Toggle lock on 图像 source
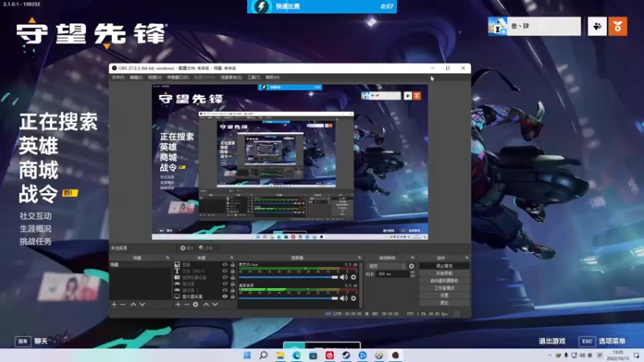Viewport: 644px width, 362px height. pos(233,265)
